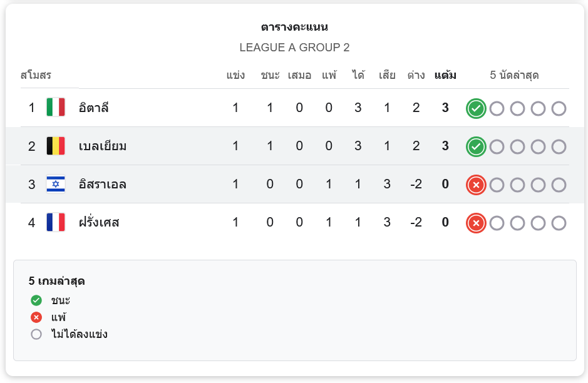Click Israel's flag icon
588x383 pixels.
[56, 185]
